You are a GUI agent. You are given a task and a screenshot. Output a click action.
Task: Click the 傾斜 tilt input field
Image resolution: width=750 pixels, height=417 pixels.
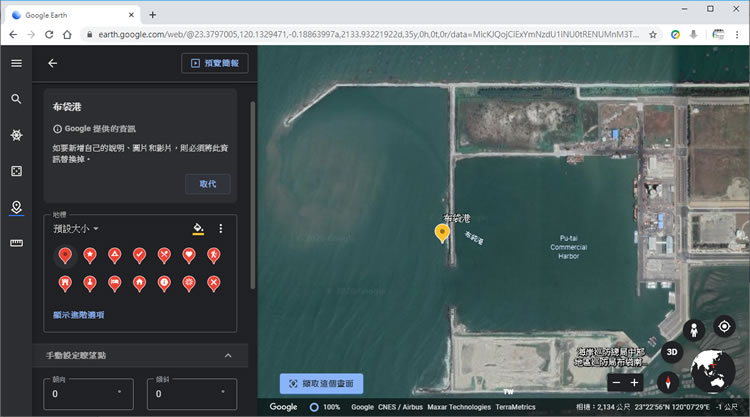192,394
